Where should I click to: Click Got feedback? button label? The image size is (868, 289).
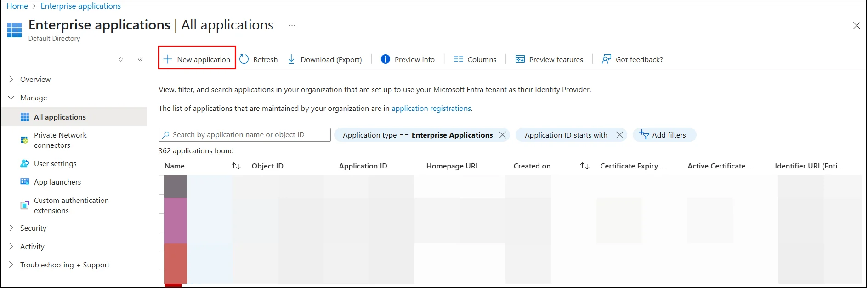639,59
